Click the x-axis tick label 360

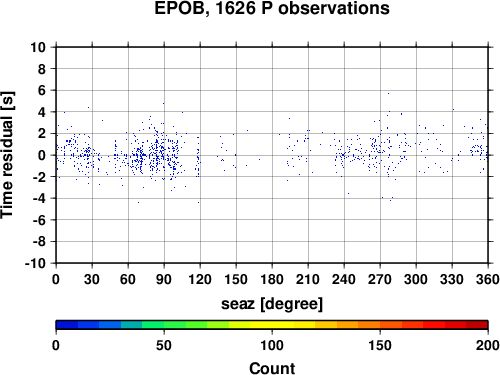point(488,279)
